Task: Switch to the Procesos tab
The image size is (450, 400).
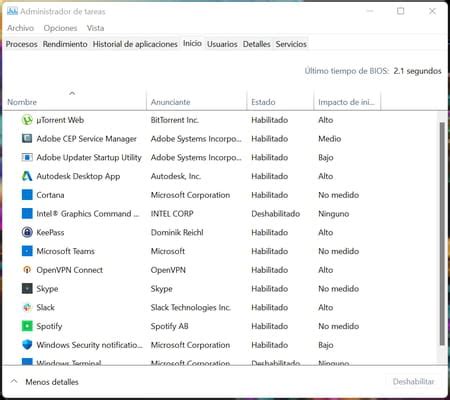Action: 22,44
